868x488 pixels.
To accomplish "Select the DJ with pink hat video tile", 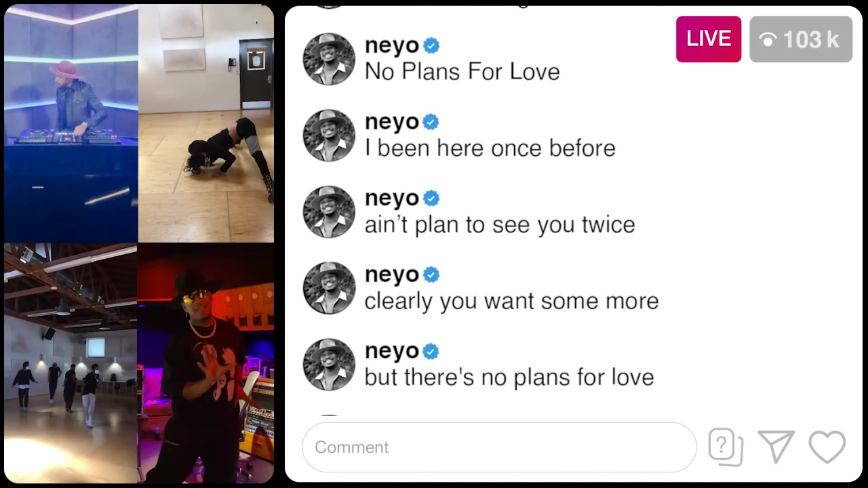I will [x=71, y=123].
